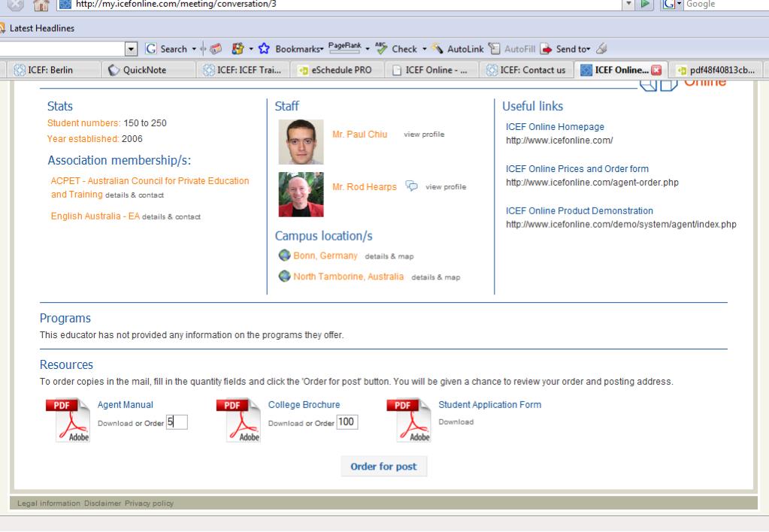Open the College Brochure title link
Viewport: 769px width, 532px height.
click(x=304, y=405)
